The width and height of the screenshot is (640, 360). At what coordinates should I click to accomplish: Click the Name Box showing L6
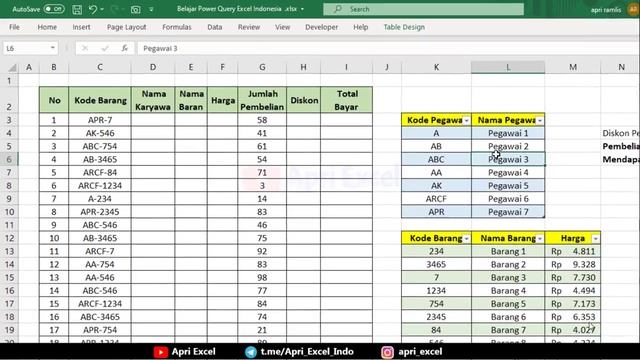point(26,48)
